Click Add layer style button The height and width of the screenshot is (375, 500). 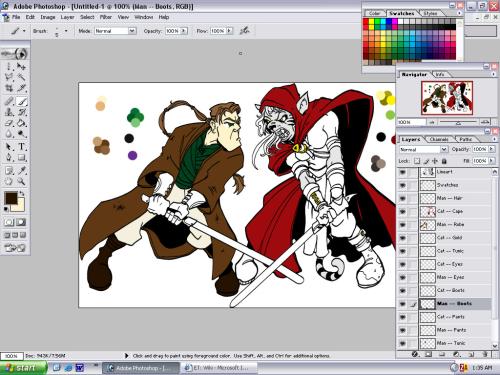click(414, 354)
